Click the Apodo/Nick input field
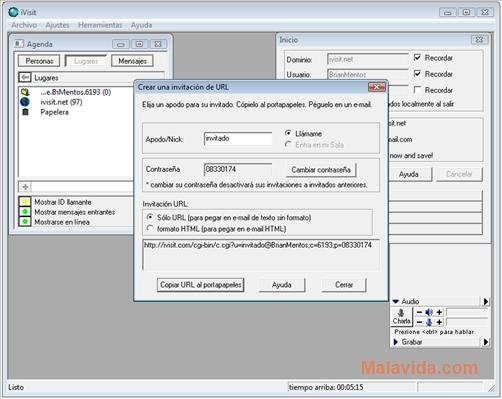This screenshot has height=399, width=502. click(238, 138)
